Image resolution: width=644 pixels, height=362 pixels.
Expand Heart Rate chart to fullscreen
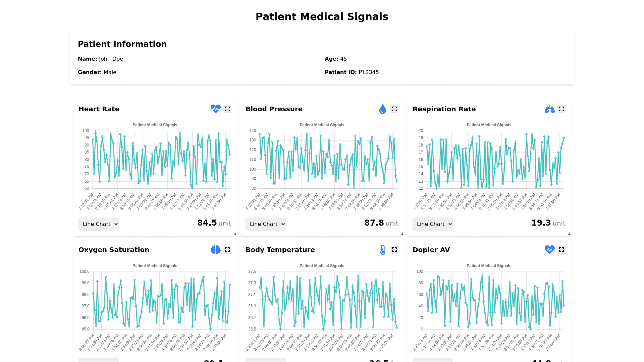pyautogui.click(x=227, y=109)
